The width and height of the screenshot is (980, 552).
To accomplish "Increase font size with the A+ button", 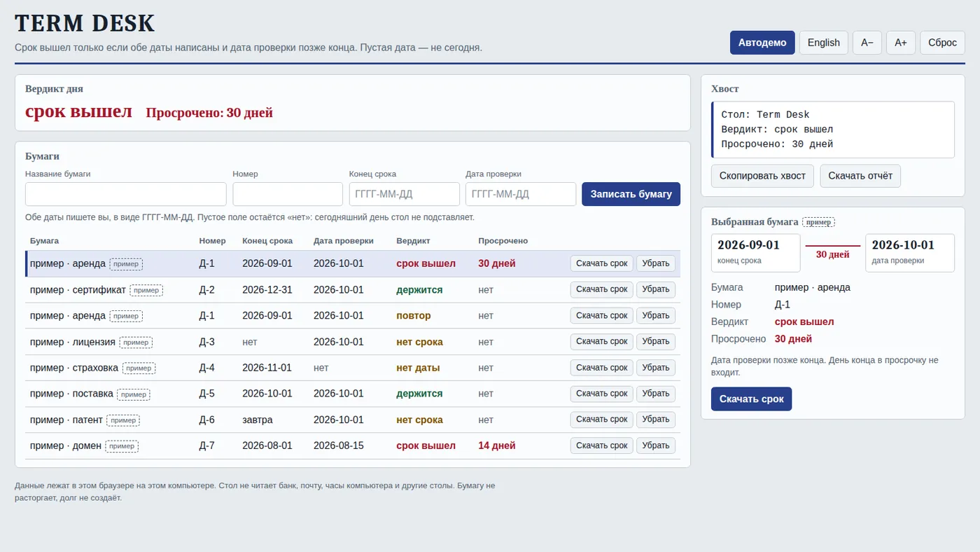I will pos(901,43).
